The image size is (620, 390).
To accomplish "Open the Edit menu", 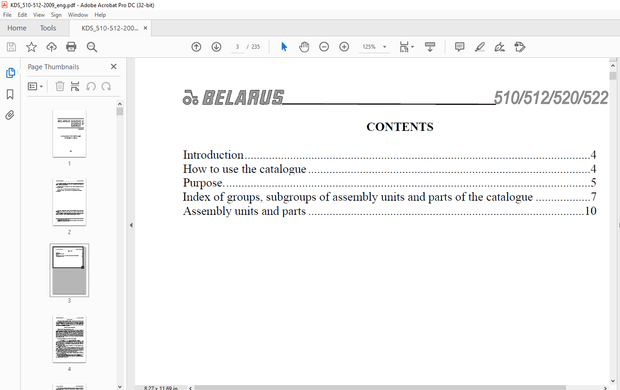I will pyautogui.click(x=22, y=15).
